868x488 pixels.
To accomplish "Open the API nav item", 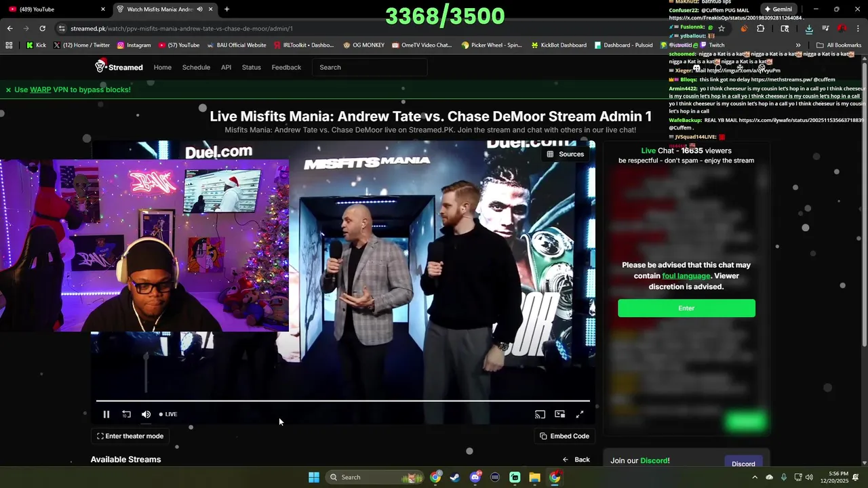I will tap(226, 67).
